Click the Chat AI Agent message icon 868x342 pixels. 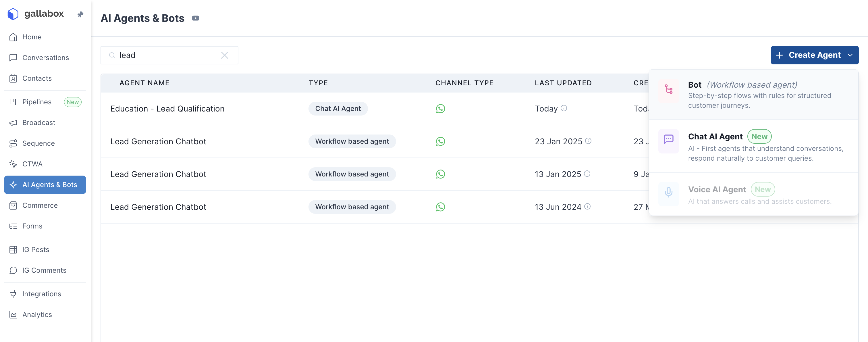669,139
